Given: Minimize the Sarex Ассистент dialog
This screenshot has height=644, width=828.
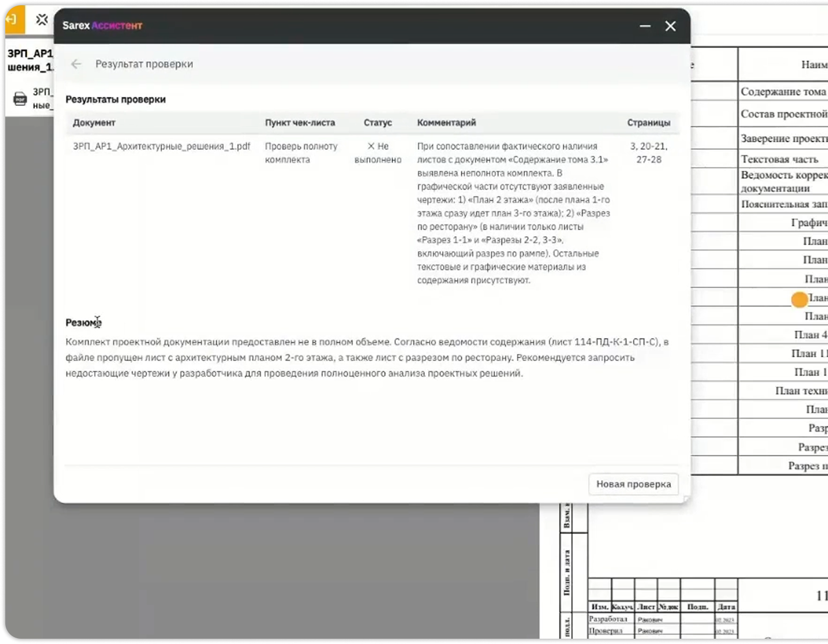Looking at the screenshot, I should [x=645, y=26].
